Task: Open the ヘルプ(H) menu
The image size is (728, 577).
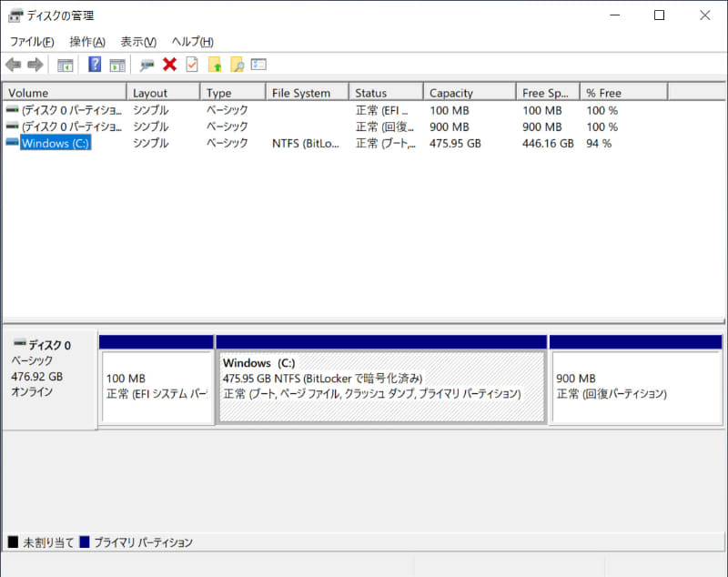Action: [192, 42]
